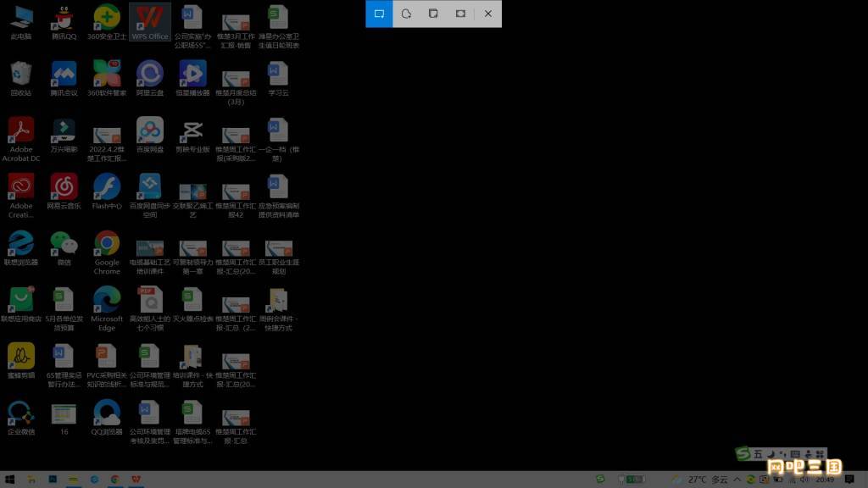Click the WPS Office desktop icon

point(150,21)
